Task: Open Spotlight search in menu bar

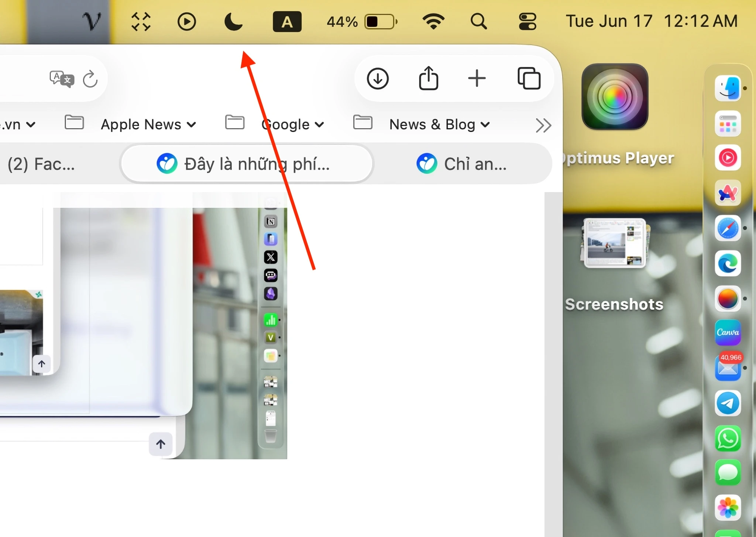Action: point(478,21)
